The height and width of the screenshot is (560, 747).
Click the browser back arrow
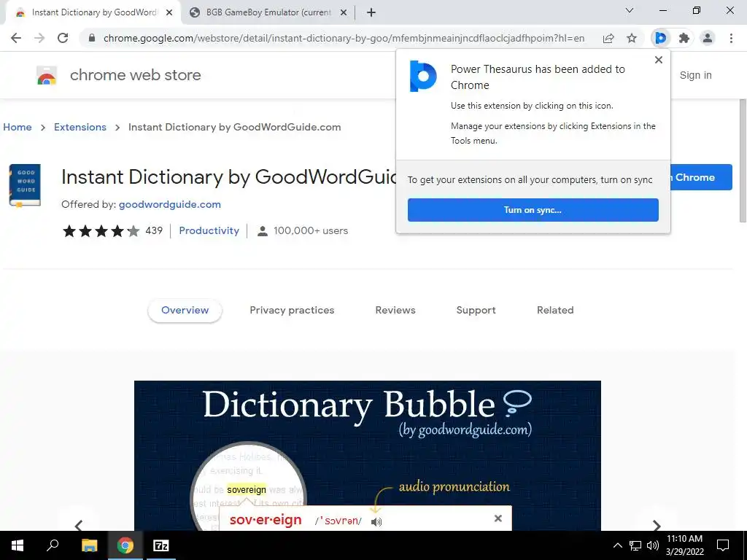pos(16,38)
